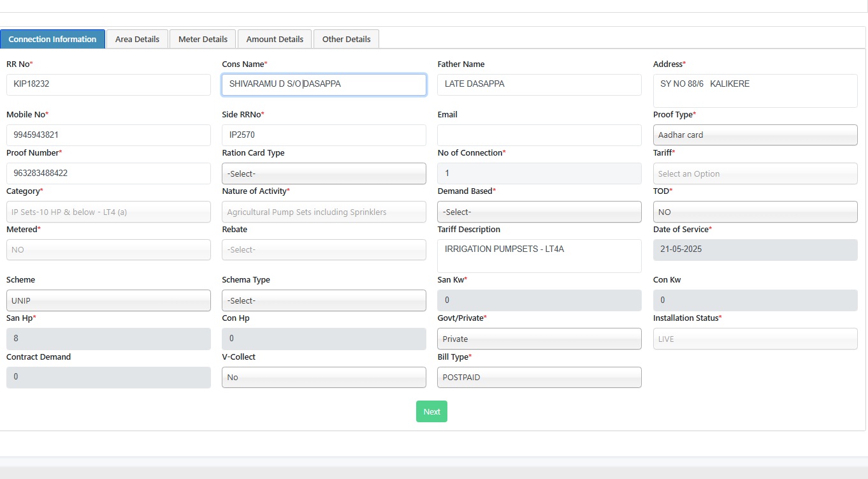Screen dimensions: 868x479
Task: Open the Bill Type dropdown
Action: (x=539, y=377)
